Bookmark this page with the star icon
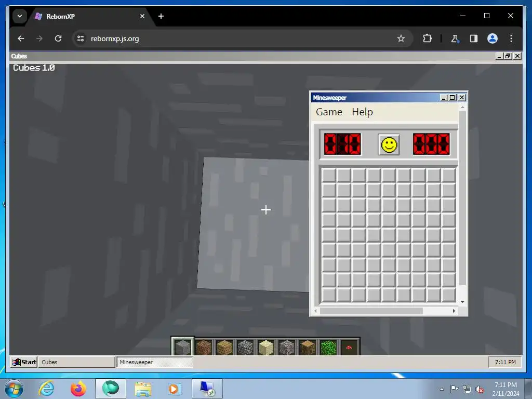The height and width of the screenshot is (399, 532). [401, 38]
